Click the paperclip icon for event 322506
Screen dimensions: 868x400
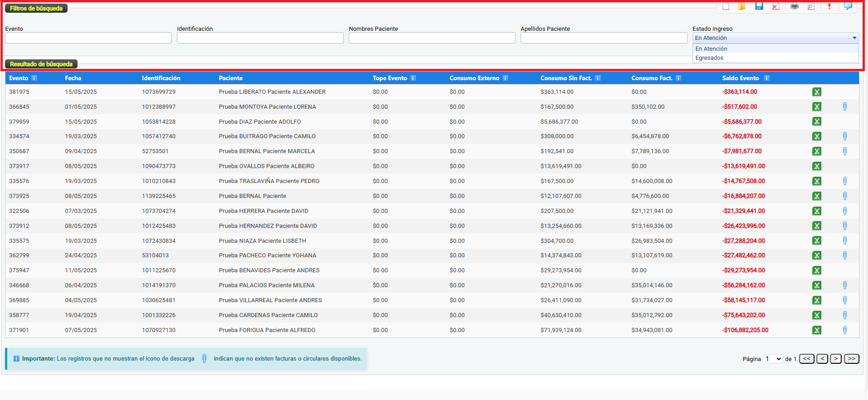[x=845, y=211]
